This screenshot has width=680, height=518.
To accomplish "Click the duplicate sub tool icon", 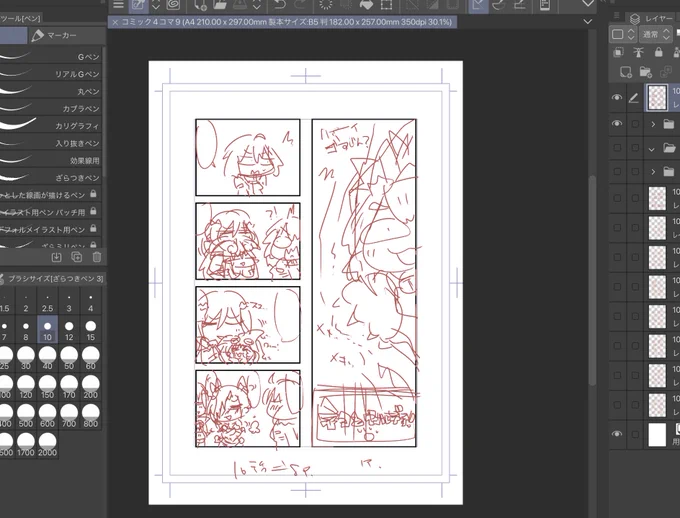I will 77,257.
